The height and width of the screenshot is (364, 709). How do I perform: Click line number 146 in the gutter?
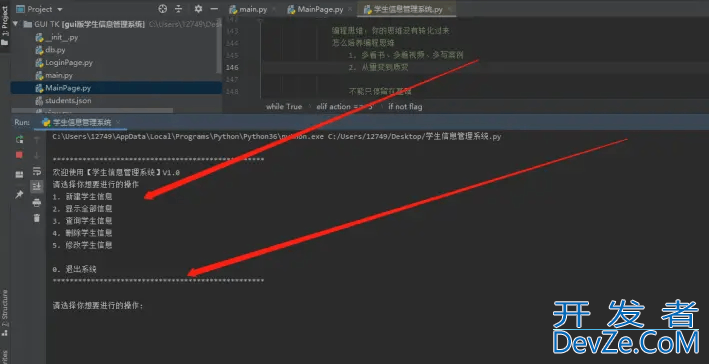click(x=232, y=67)
